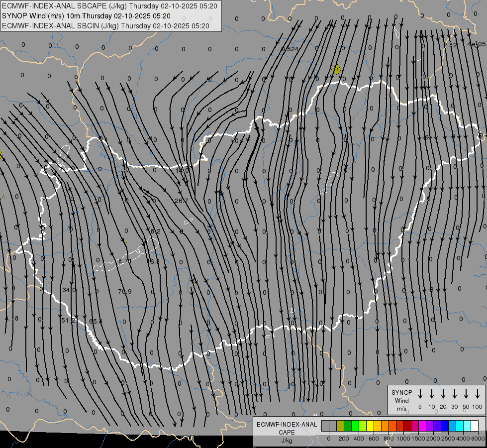Click the 5 m/s arrow in wind legend

[x=420, y=394]
